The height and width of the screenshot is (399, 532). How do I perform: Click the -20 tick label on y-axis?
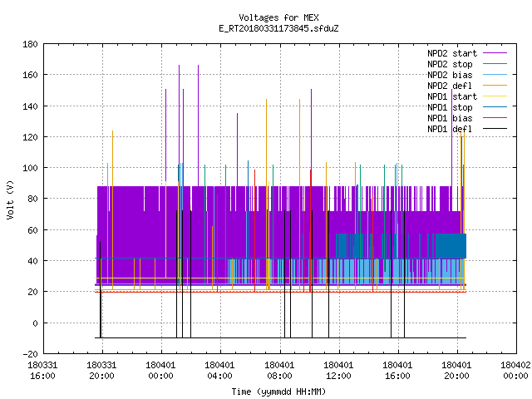point(30,354)
